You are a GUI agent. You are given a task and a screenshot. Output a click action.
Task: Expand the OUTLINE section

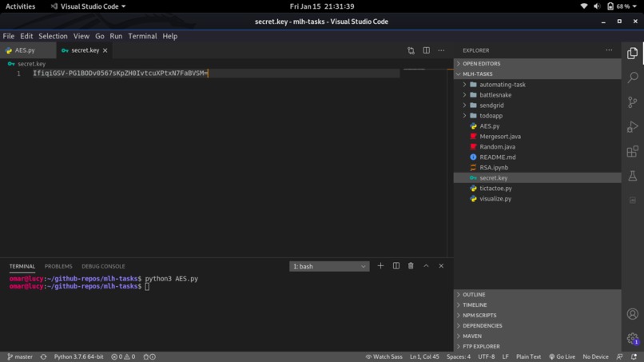point(537,295)
